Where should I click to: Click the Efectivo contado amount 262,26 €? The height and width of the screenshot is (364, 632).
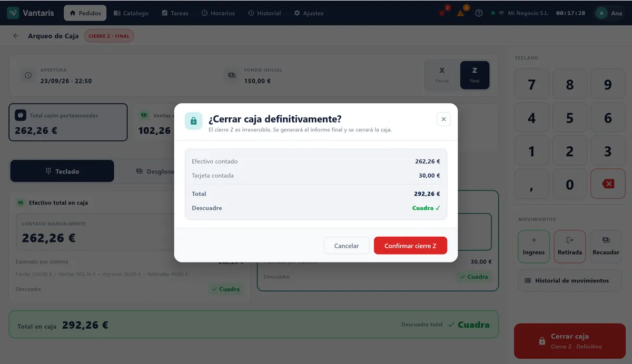(x=427, y=161)
